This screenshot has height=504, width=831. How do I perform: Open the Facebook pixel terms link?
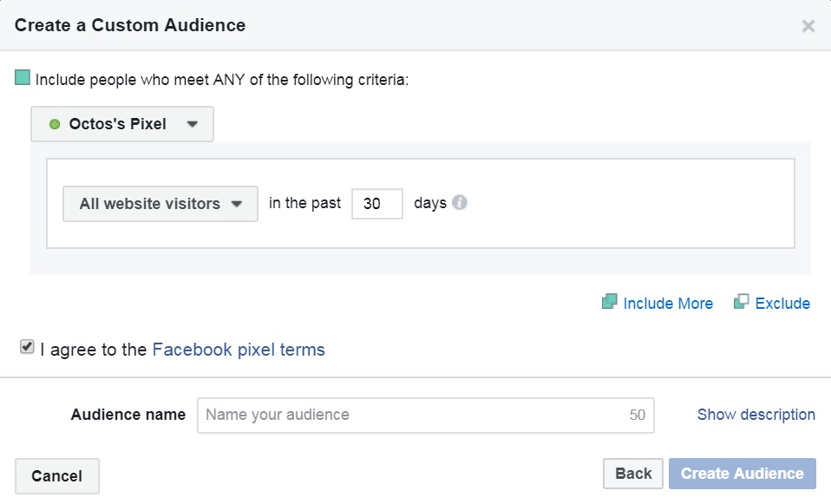coord(239,350)
